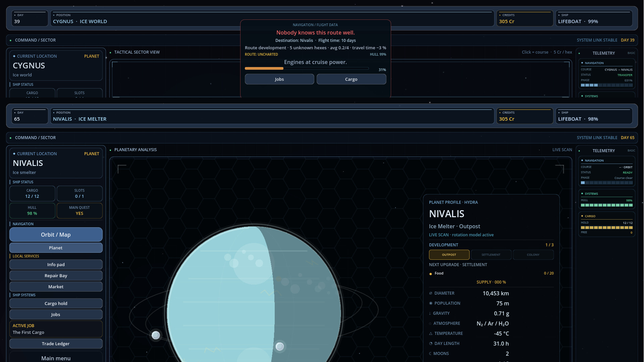Click the Slots 0 / 1 status tile

pyautogui.click(x=79, y=193)
